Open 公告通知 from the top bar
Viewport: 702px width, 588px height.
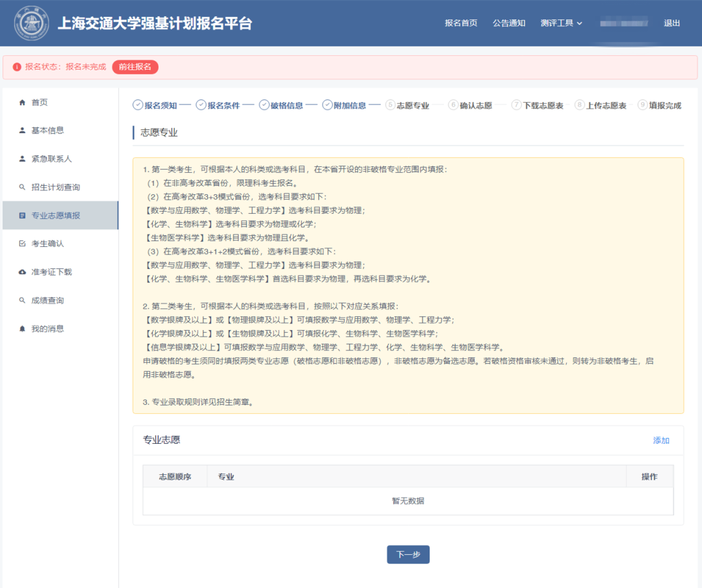[x=509, y=22]
